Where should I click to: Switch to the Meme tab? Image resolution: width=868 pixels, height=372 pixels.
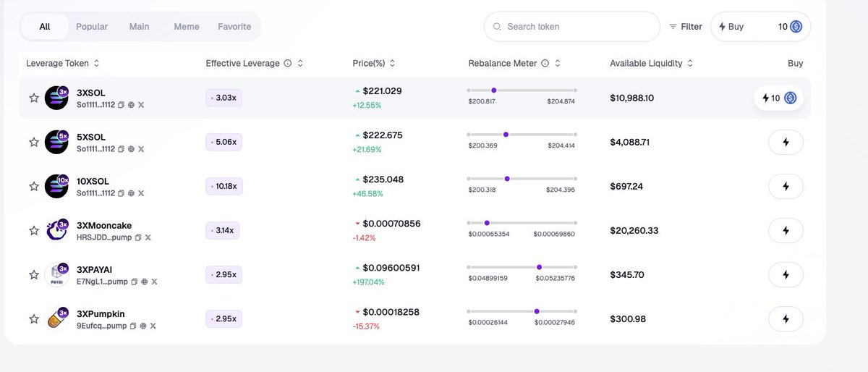tap(187, 27)
